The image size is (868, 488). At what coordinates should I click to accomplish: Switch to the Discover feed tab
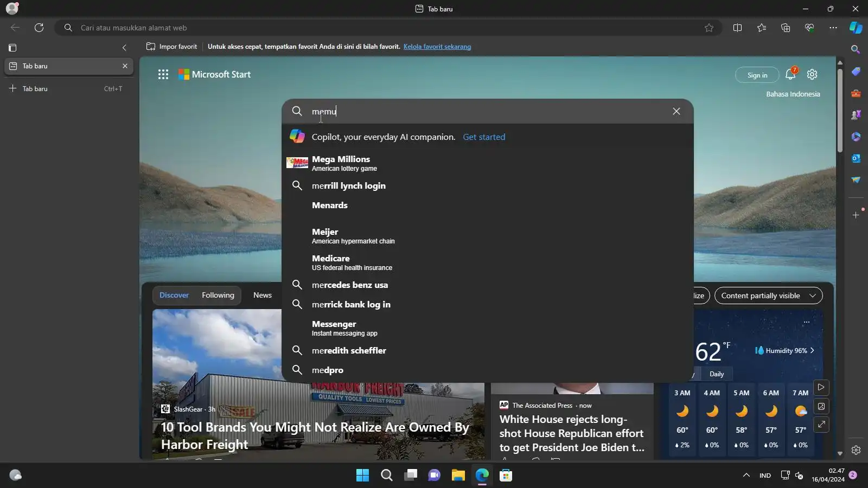tap(174, 296)
